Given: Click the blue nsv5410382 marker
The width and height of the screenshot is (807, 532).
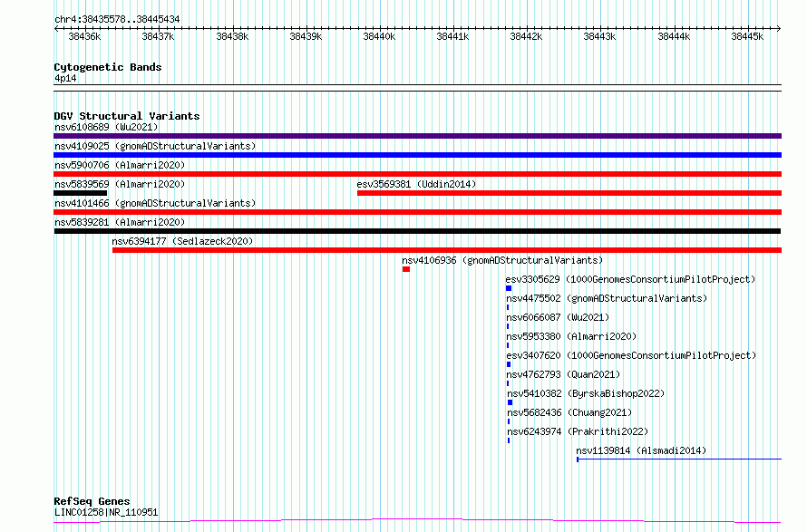Looking at the screenshot, I should (x=510, y=402).
